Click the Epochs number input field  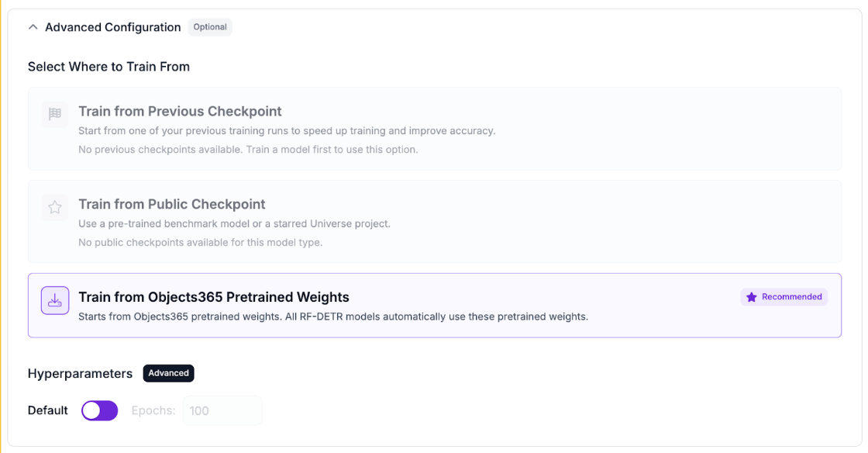222,410
